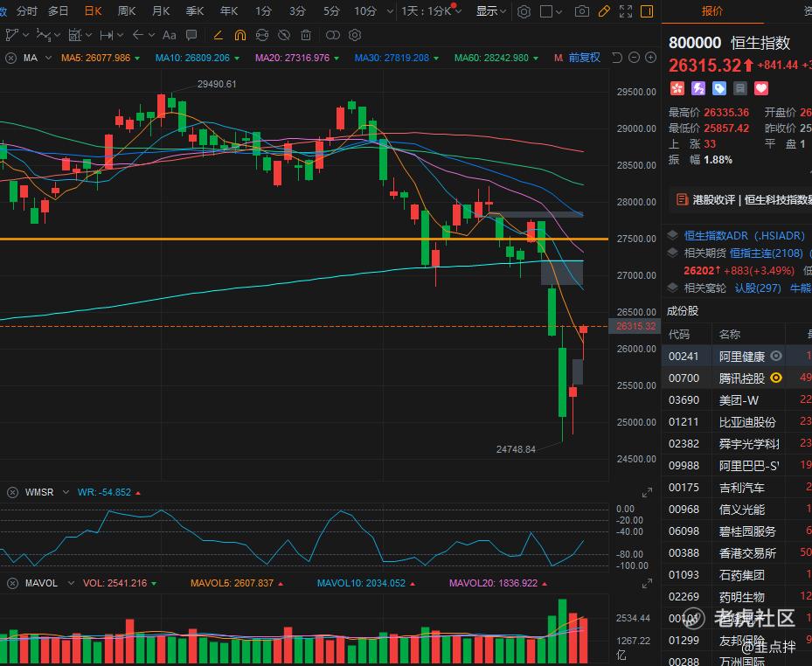The width and height of the screenshot is (812, 666).
Task: Open layout square dropdown arrow
Action: [x=559, y=11]
